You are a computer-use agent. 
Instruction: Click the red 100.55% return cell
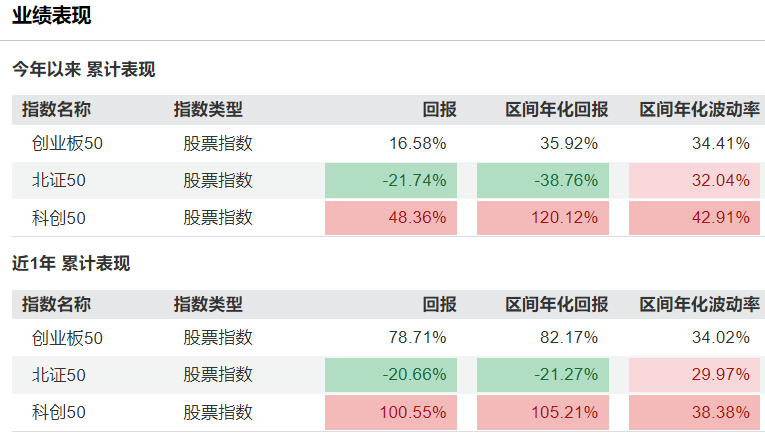pos(391,412)
